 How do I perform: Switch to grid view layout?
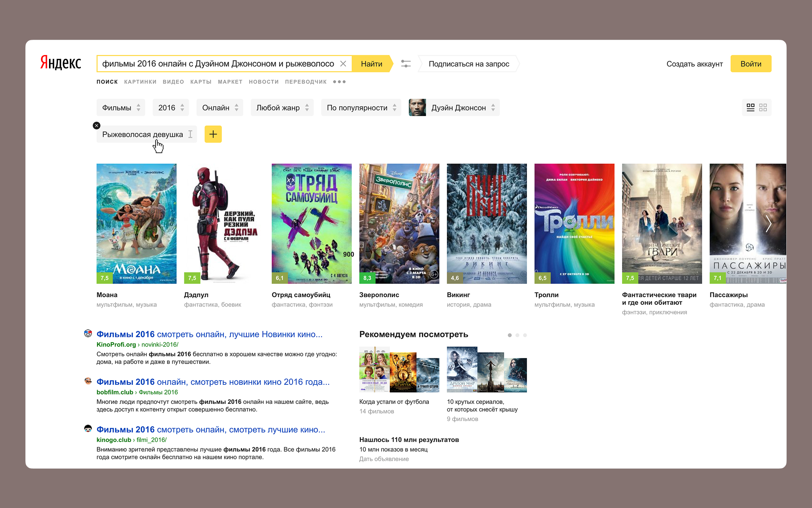[x=763, y=108]
